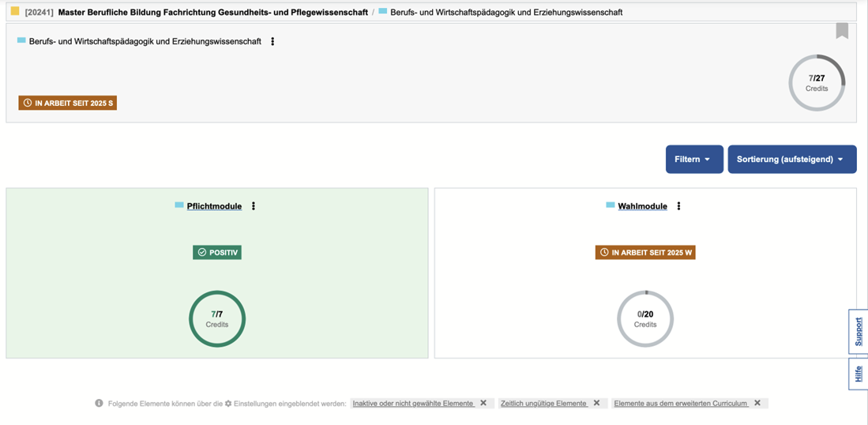Image resolution: width=868 pixels, height=425 pixels.
Task: Click the info icon in footer hint
Action: point(100,403)
